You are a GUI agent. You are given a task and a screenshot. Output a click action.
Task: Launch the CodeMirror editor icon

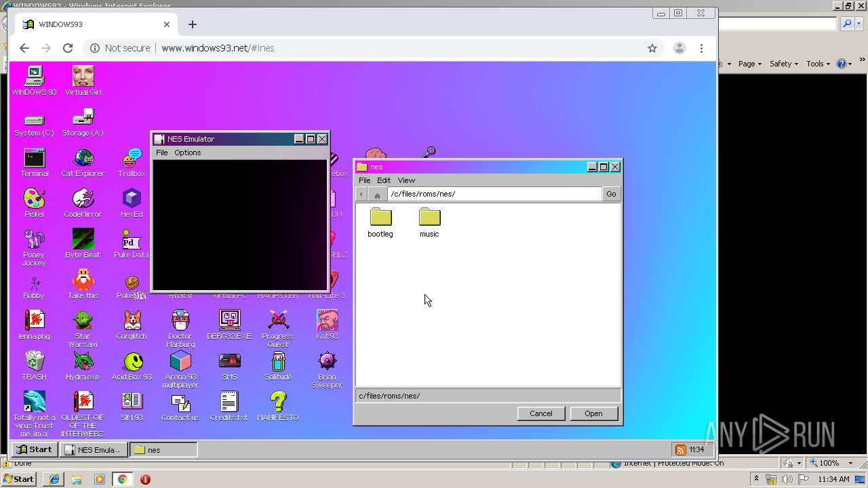pos(83,203)
